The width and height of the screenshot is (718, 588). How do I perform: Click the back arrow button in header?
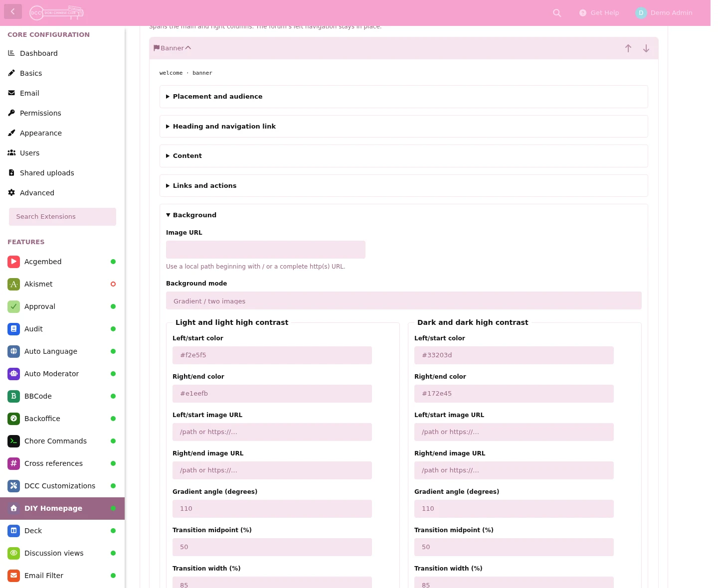point(13,11)
